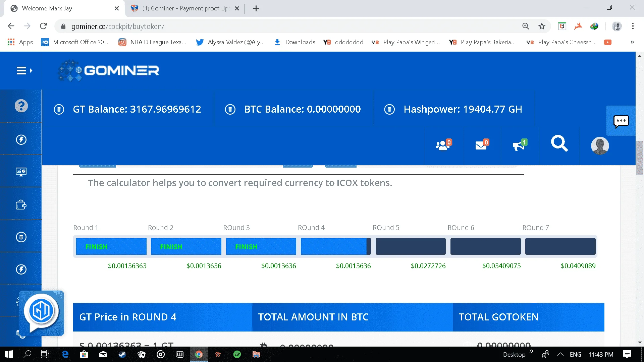Click the BTC Balance coin icon

(x=230, y=109)
